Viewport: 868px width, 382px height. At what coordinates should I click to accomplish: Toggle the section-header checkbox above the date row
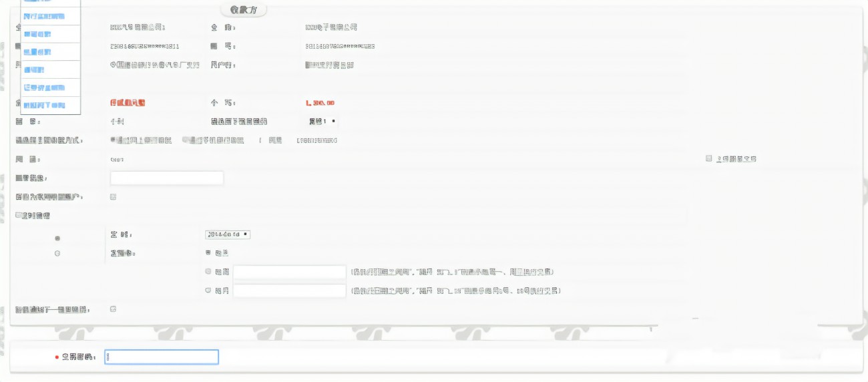pyautogui.click(x=19, y=216)
